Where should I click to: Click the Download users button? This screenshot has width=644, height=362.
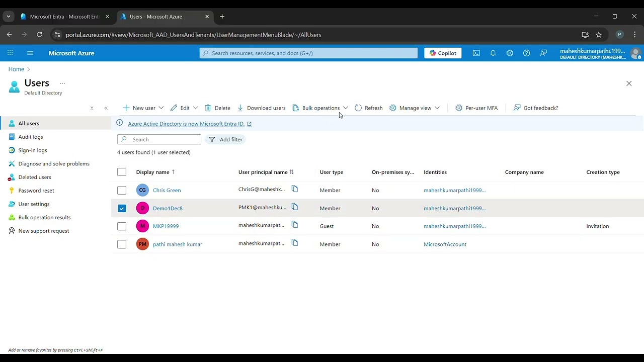(x=261, y=108)
